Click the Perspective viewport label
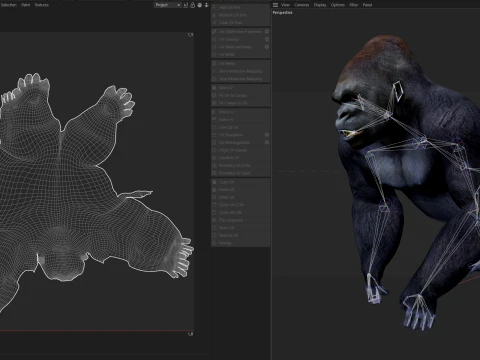This screenshot has height=360, width=480. click(x=282, y=13)
